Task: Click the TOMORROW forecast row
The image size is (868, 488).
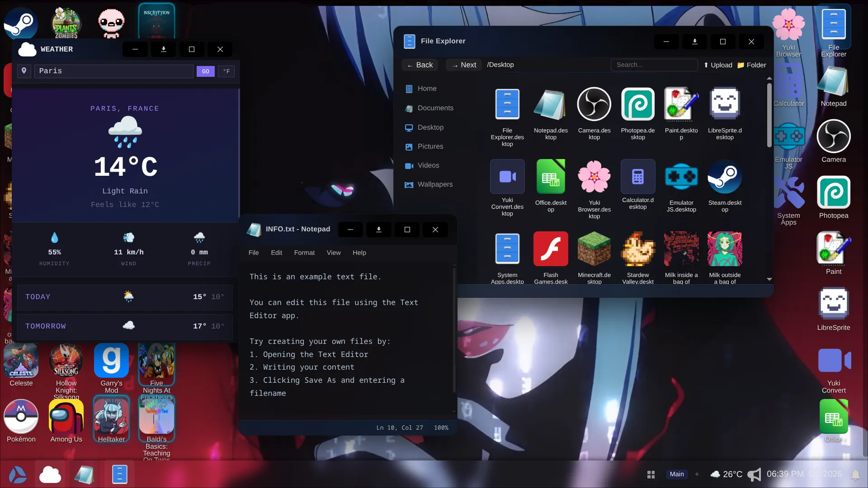Action: [125, 326]
